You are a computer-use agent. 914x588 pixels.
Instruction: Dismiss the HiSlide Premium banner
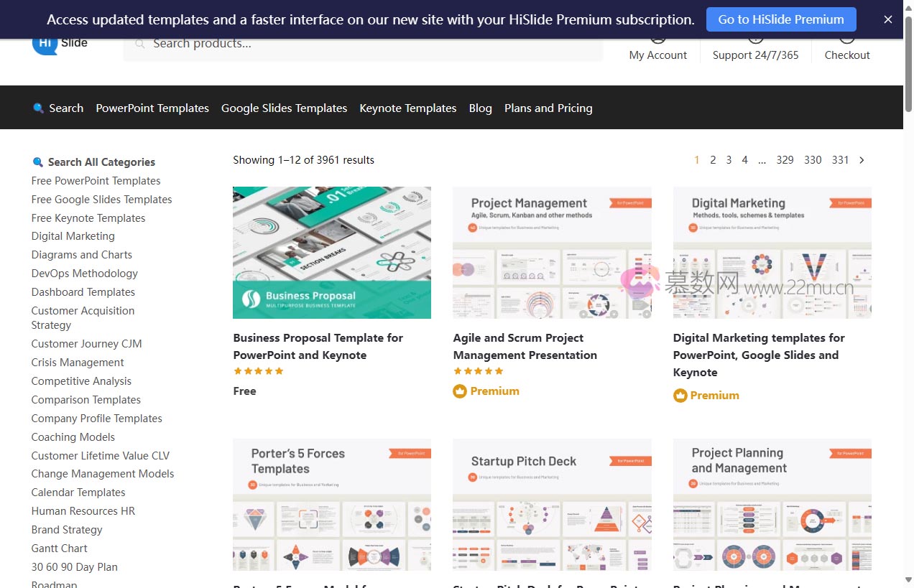tap(888, 19)
